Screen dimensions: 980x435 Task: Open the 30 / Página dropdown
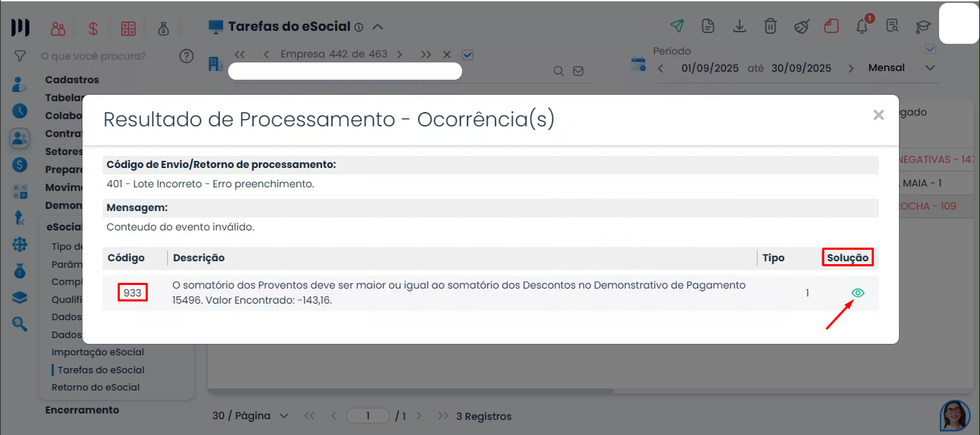(251, 416)
